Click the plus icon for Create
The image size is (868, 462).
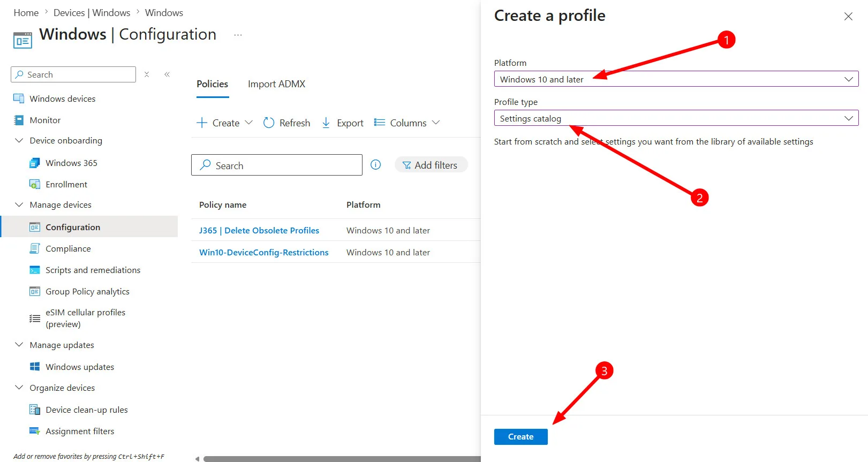(x=202, y=123)
